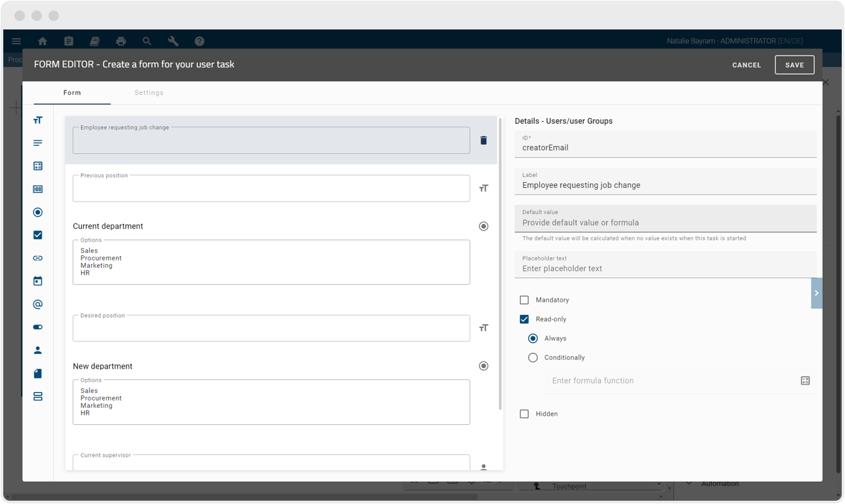Click radio type icon beside New department
Viewport: 845px width, 504px height.
(483, 366)
